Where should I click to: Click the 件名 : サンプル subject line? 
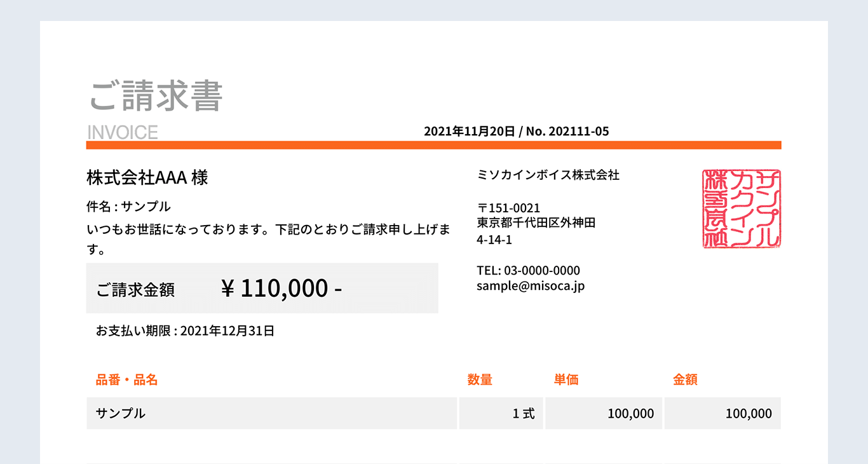(x=129, y=206)
